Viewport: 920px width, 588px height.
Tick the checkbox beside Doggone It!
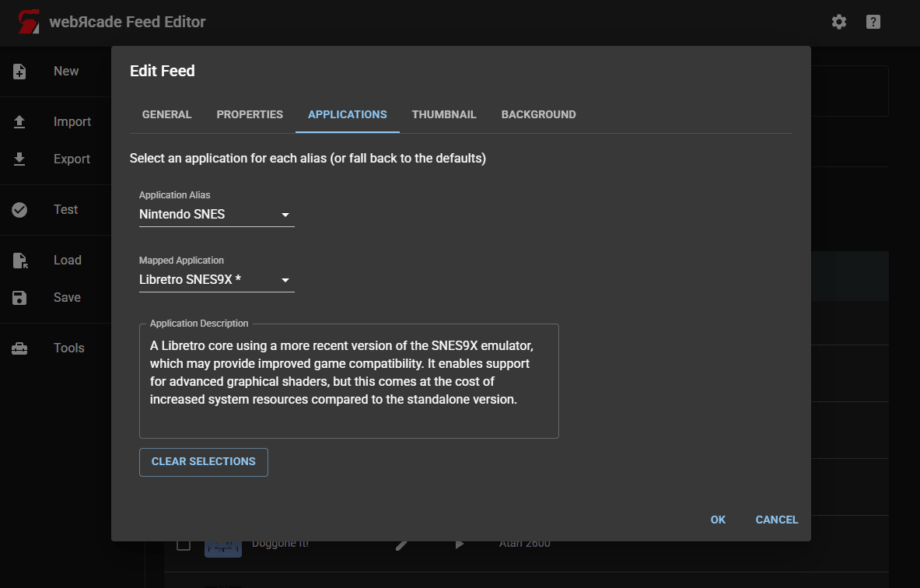tap(184, 544)
